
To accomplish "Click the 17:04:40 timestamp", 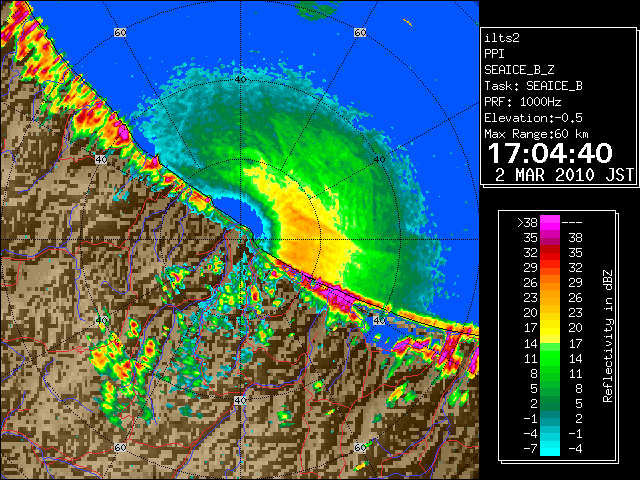I will click(550, 153).
